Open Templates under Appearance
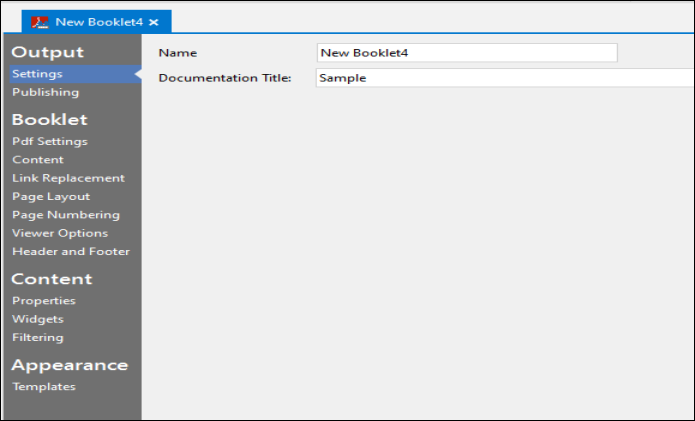 click(43, 386)
